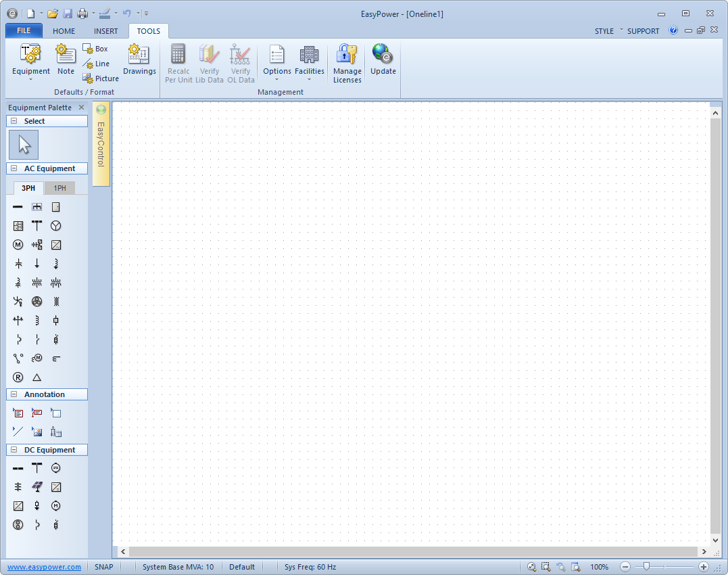Switch palette to 1PH equipment

click(60, 188)
